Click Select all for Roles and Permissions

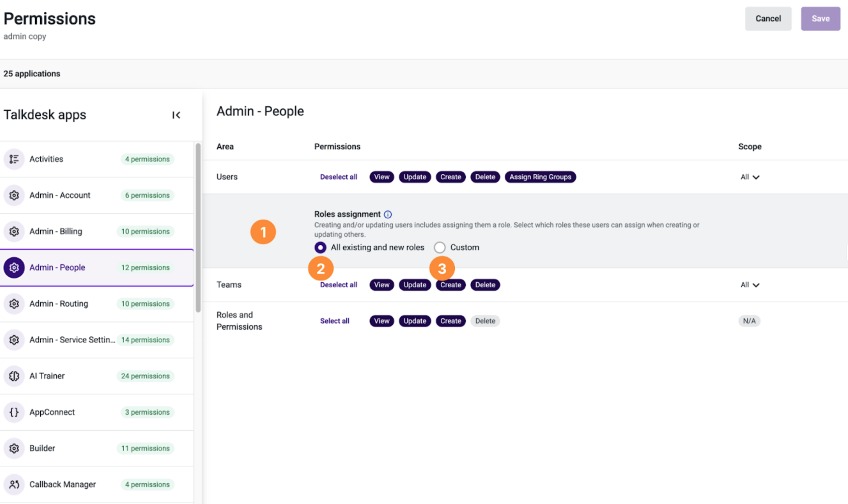pos(334,321)
